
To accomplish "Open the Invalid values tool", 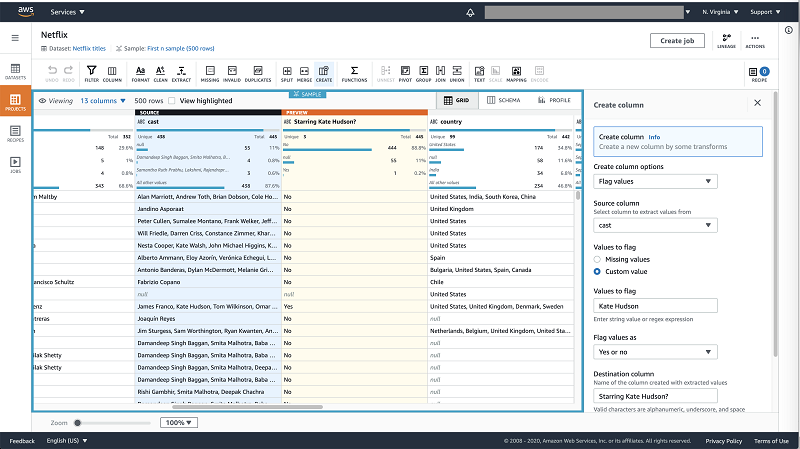I will [x=232, y=73].
